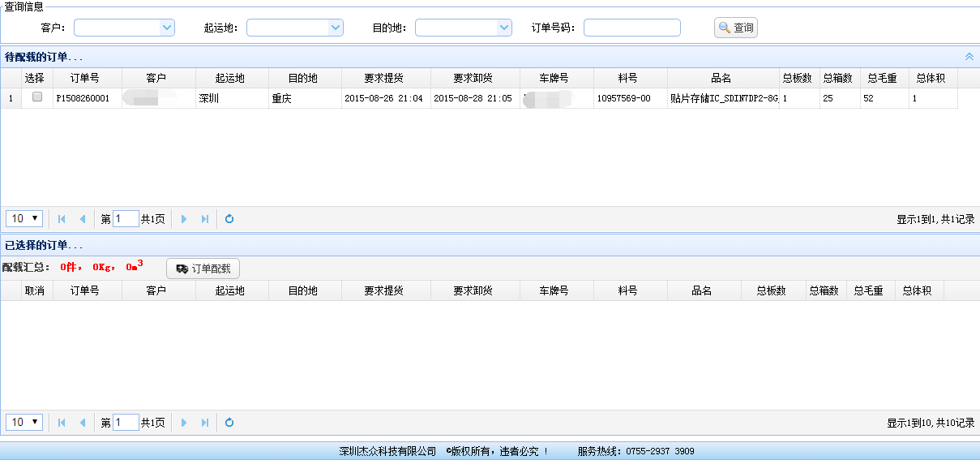Collapse the 待配载的订单 panel
Screen dimensions: 980x460
click(968, 57)
